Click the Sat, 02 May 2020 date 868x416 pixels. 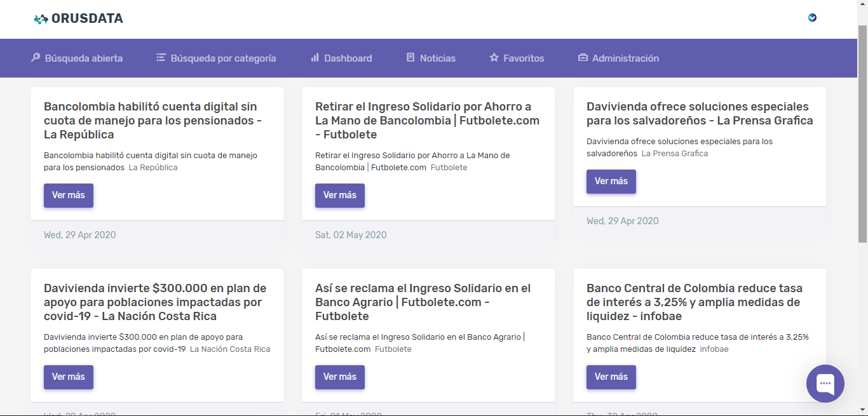[x=351, y=235]
